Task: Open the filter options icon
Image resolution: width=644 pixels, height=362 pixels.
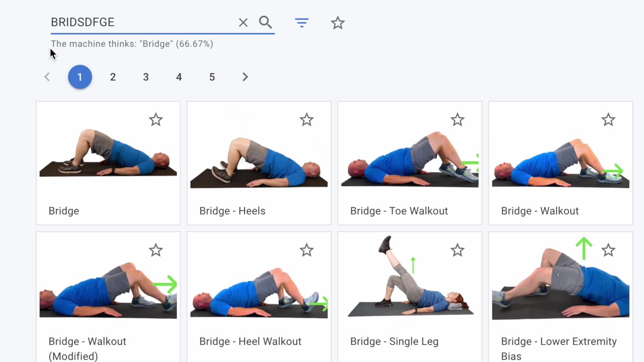Action: tap(302, 23)
